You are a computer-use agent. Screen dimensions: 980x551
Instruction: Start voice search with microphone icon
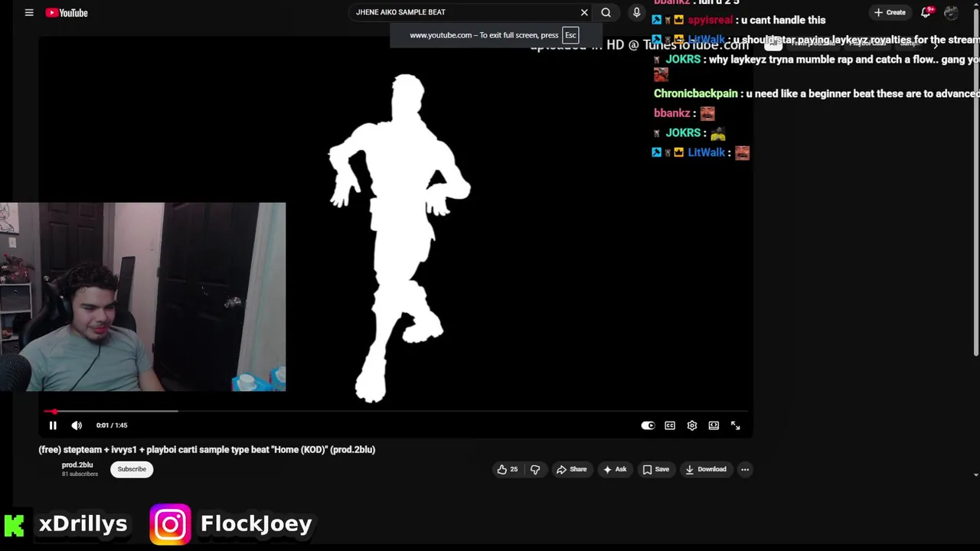pyautogui.click(x=636, y=12)
